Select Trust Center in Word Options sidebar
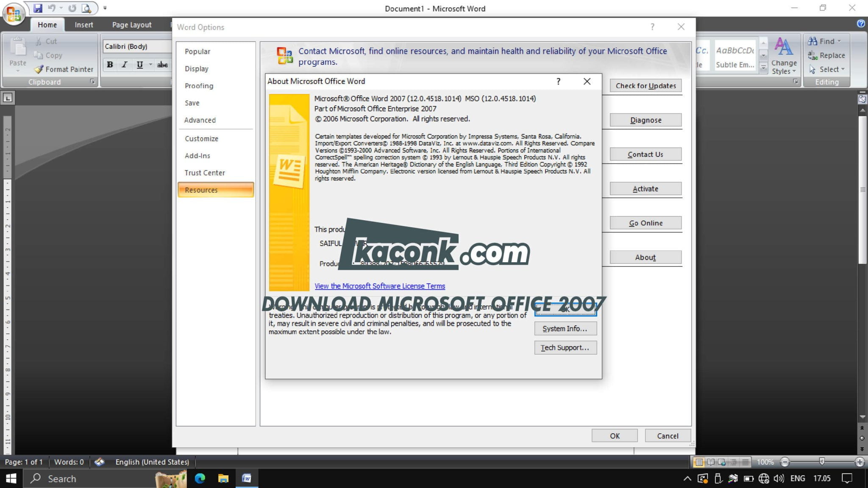Screen dimensions: 868x488 [x=205, y=172]
